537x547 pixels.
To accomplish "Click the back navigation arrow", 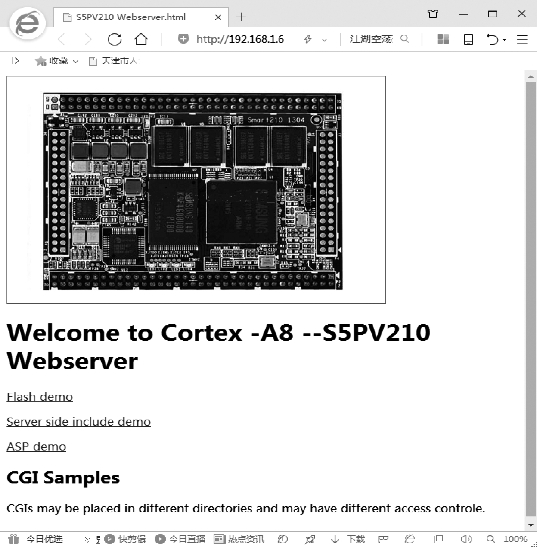I will (62, 39).
